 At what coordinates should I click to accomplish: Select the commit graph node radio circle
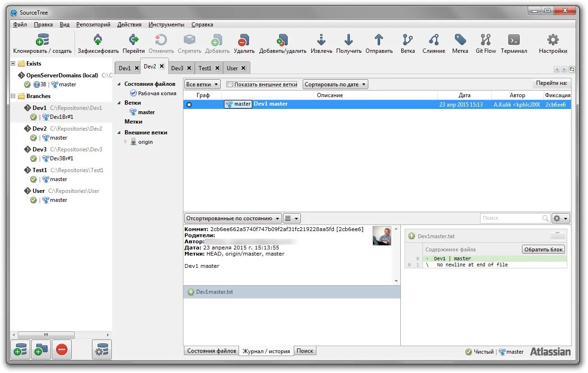[189, 104]
